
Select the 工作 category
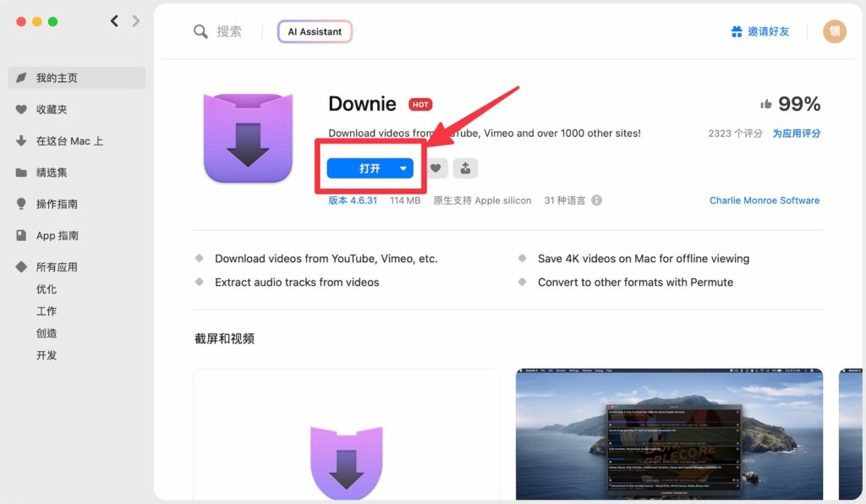point(47,311)
